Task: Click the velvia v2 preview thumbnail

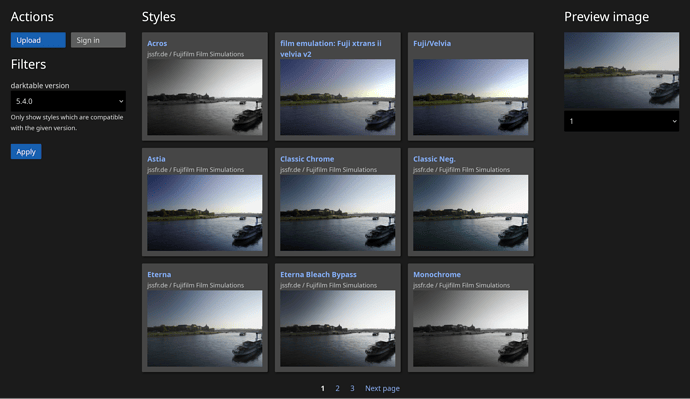Action: coord(338,97)
